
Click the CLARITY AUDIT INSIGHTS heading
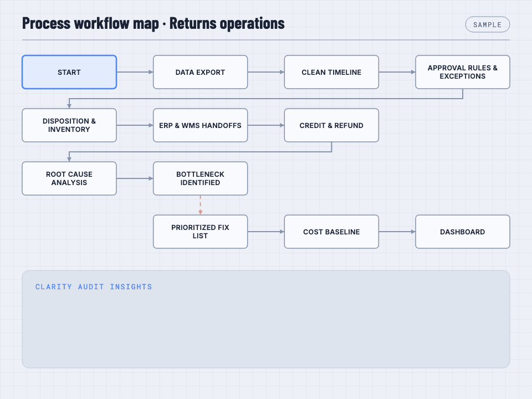94,287
